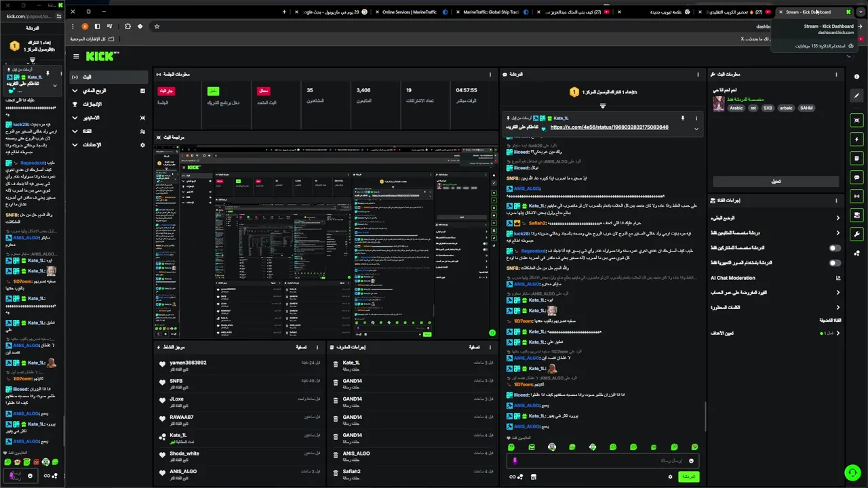Open the Kick hamburger menu

click(x=76, y=57)
